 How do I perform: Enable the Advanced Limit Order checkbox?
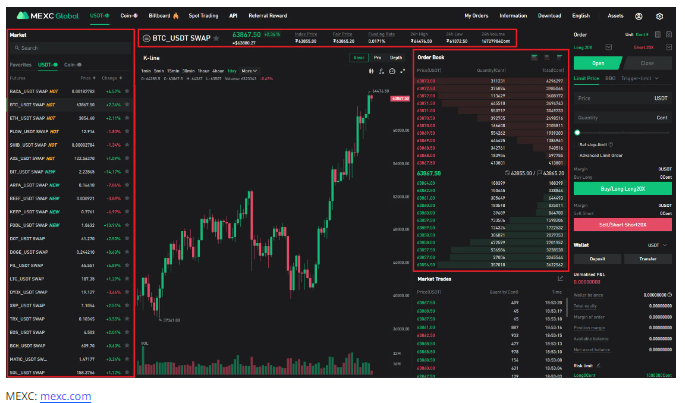coord(577,155)
